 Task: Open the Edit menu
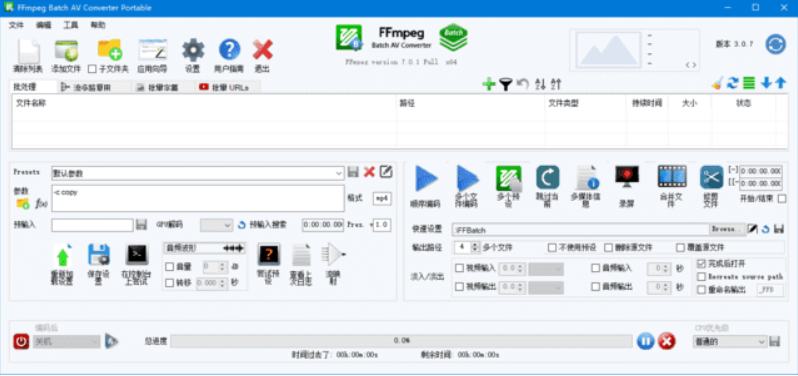[43, 25]
